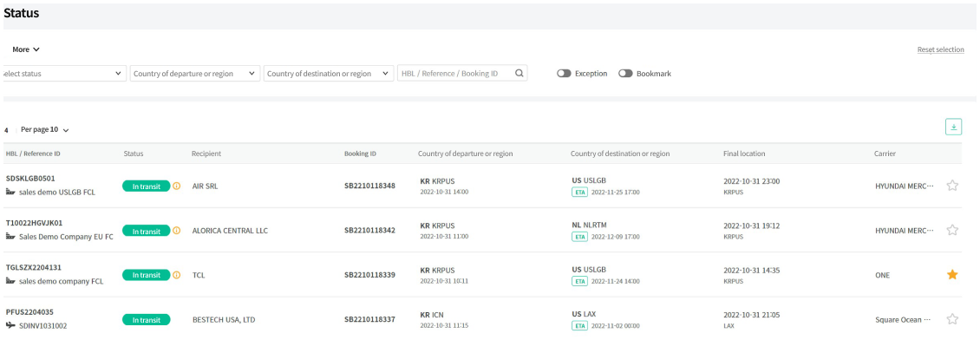
Task: Bookmark the SDSKLGB0501 shipment with star icon
Action: pos(952,186)
